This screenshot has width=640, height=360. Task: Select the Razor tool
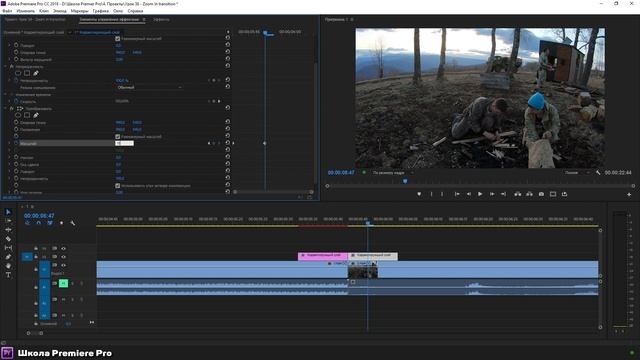8,238
